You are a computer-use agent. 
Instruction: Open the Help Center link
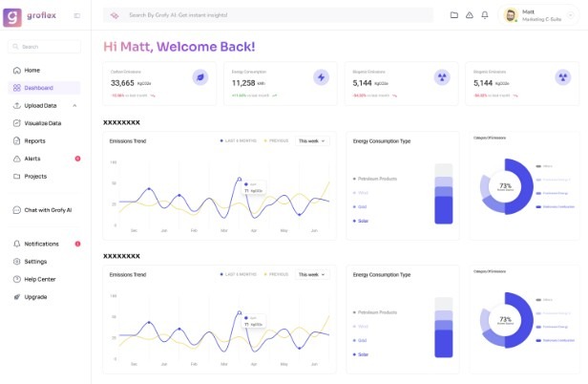(x=39, y=279)
